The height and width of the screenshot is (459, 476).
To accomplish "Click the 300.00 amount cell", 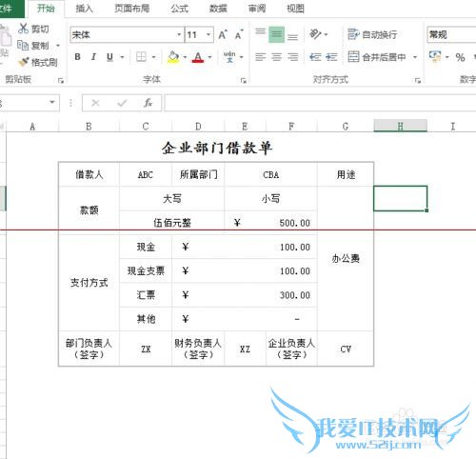I will click(245, 295).
